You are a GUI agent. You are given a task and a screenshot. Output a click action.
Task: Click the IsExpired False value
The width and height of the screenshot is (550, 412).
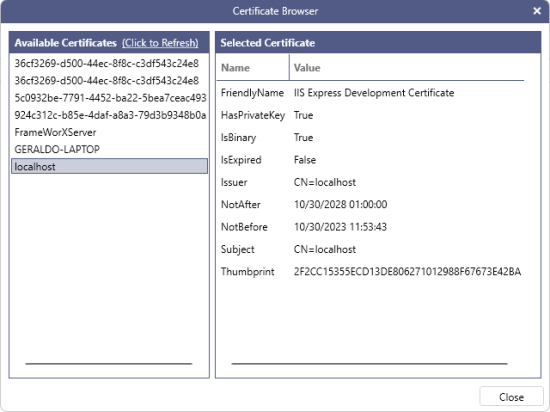click(305, 160)
